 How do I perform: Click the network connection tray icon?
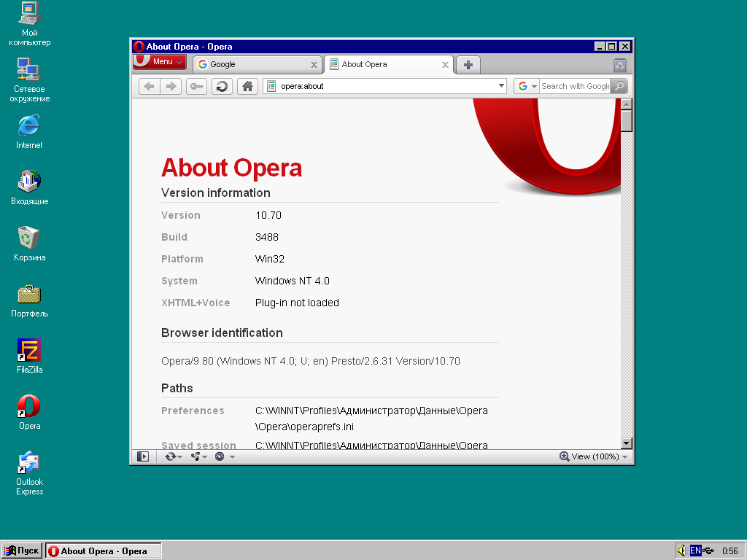[x=708, y=551]
